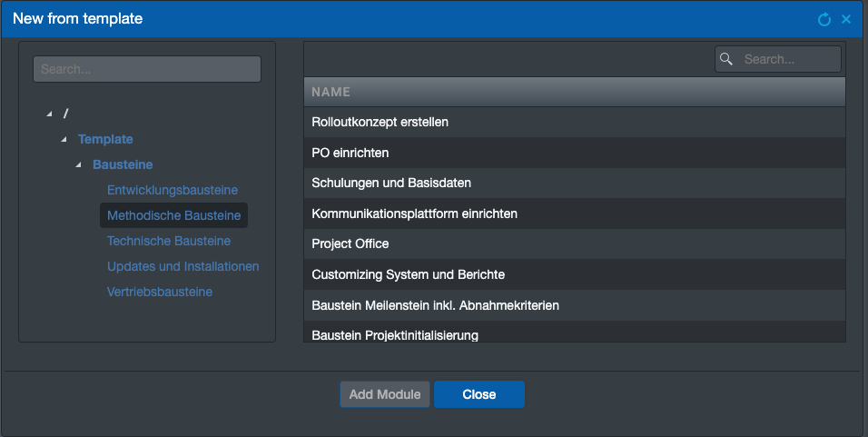Select Methodische Bausteine folder

click(x=173, y=215)
